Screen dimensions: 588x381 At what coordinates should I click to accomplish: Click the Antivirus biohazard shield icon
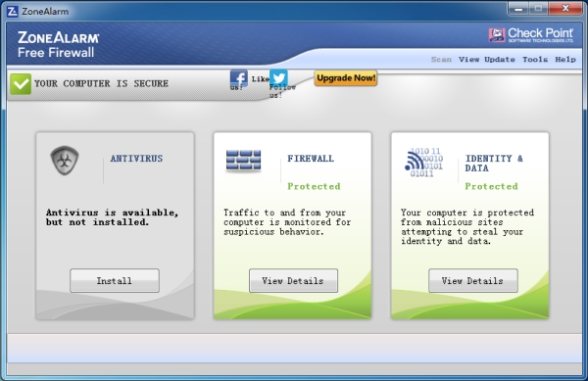[x=65, y=161]
